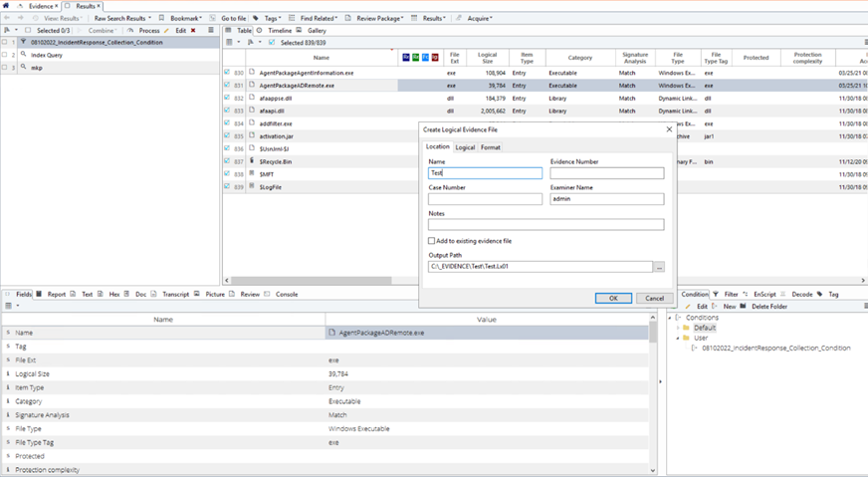Click the Forward arrow in the toolbar
Image resolution: width=868 pixels, height=477 pixels.
pyautogui.click(x=21, y=18)
